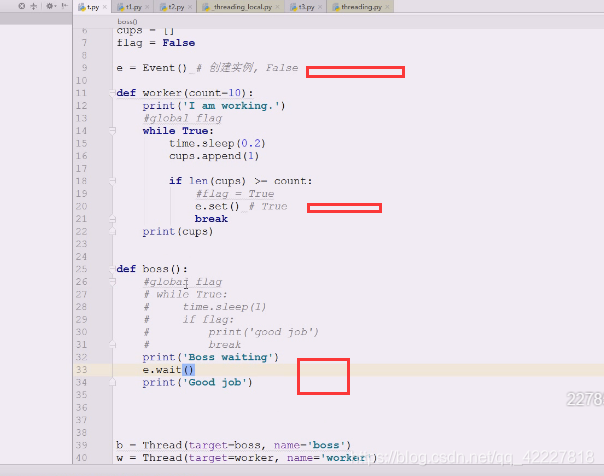604x476 pixels.
Task: Click the '# while True:' comment line
Action: coord(186,295)
